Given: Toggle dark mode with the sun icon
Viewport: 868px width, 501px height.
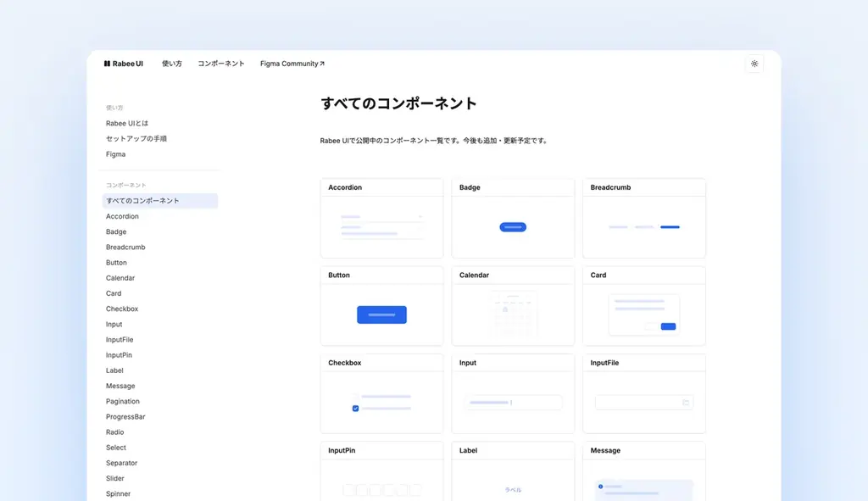Looking at the screenshot, I should [754, 64].
